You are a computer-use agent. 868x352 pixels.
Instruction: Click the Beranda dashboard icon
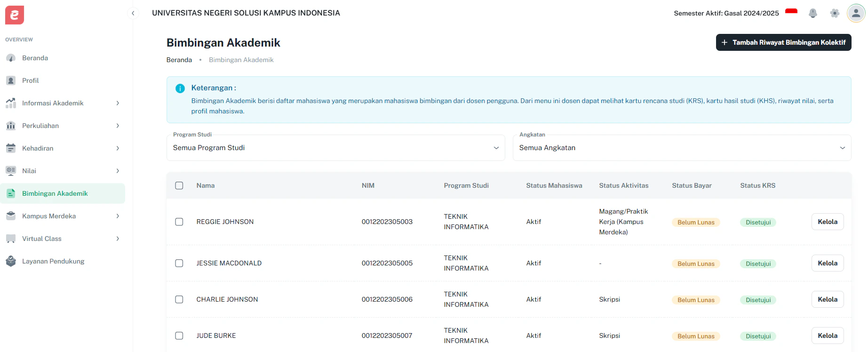coord(11,58)
